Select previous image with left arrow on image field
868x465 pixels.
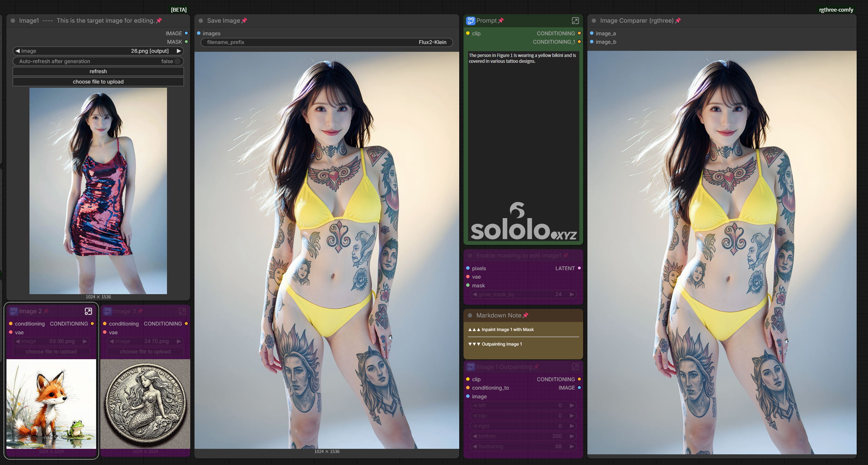tap(17, 51)
